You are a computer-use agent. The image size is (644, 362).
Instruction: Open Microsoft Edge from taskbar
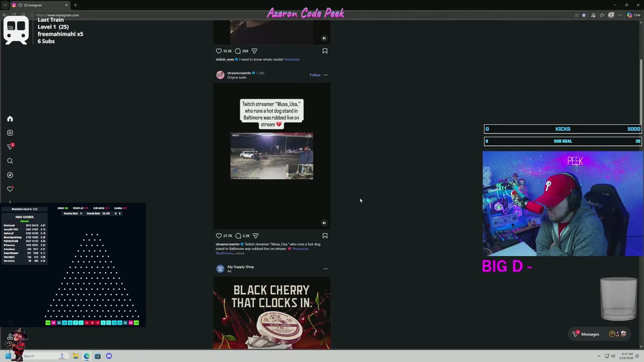[87, 356]
